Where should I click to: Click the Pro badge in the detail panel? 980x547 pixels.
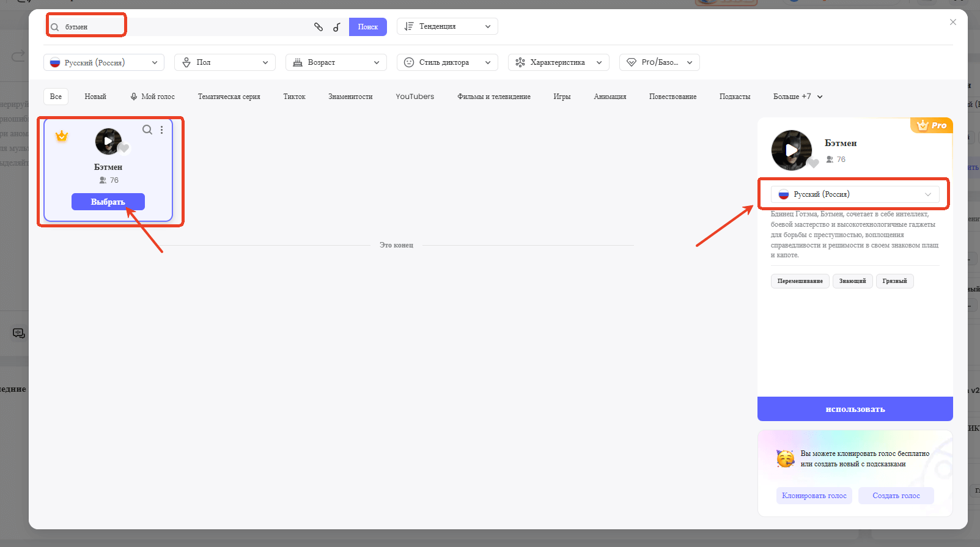pyautogui.click(x=932, y=125)
